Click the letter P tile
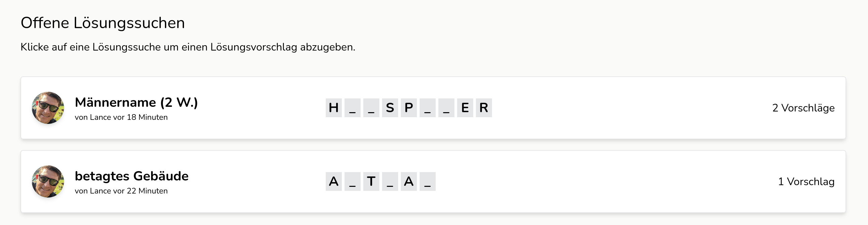868x225 pixels. coord(409,108)
